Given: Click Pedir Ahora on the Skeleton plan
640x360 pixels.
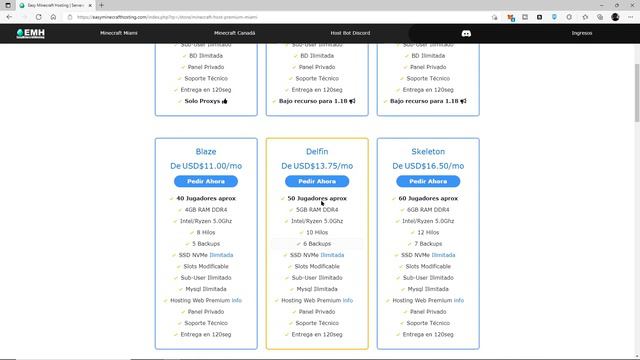Looking at the screenshot, I should (x=428, y=181).
